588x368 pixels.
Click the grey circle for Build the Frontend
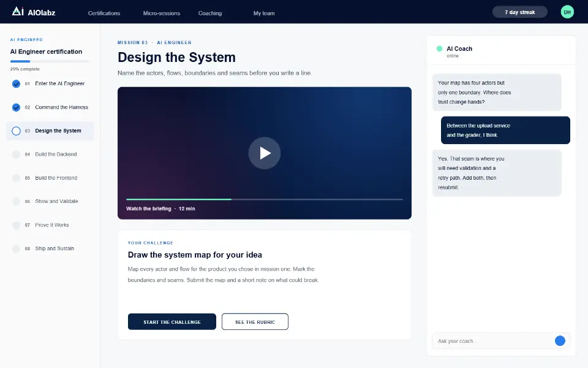click(16, 178)
